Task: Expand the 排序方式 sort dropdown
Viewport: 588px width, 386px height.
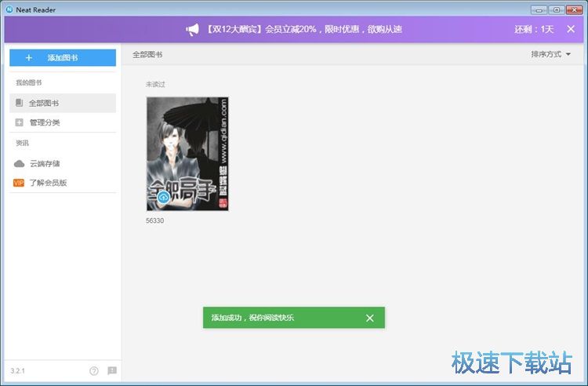Action: coord(550,54)
